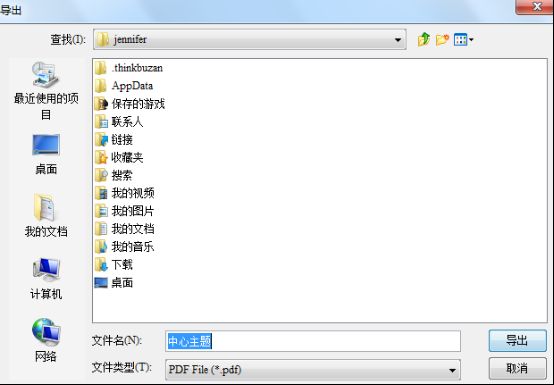The height and width of the screenshot is (385, 554).
Task: Select the 我的文档 folder icon in the file list
Action: (x=101, y=229)
